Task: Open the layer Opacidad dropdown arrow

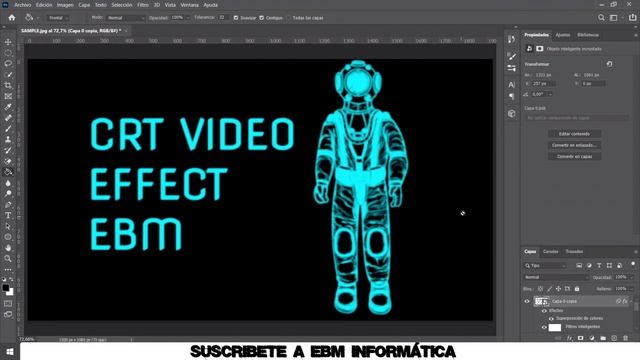Action: pos(632,277)
